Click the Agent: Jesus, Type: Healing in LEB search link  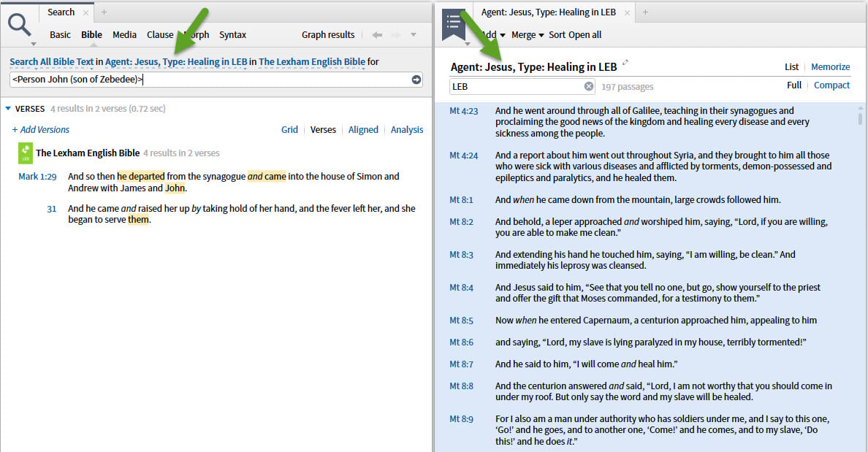coord(176,62)
